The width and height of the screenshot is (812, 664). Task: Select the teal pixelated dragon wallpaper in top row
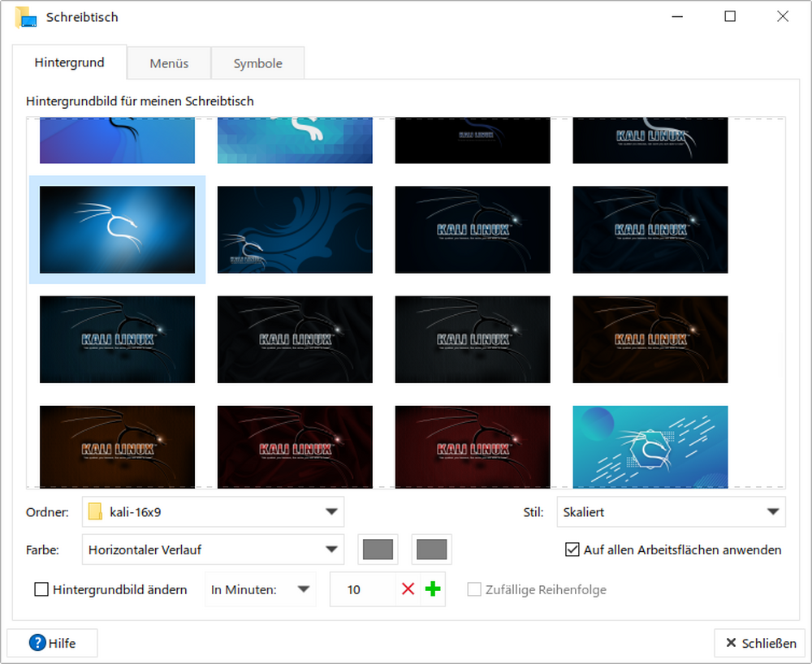tap(295, 140)
